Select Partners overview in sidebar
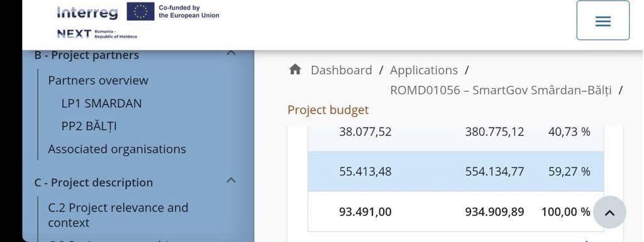Screen dimensions: 644x242 pos(98,80)
